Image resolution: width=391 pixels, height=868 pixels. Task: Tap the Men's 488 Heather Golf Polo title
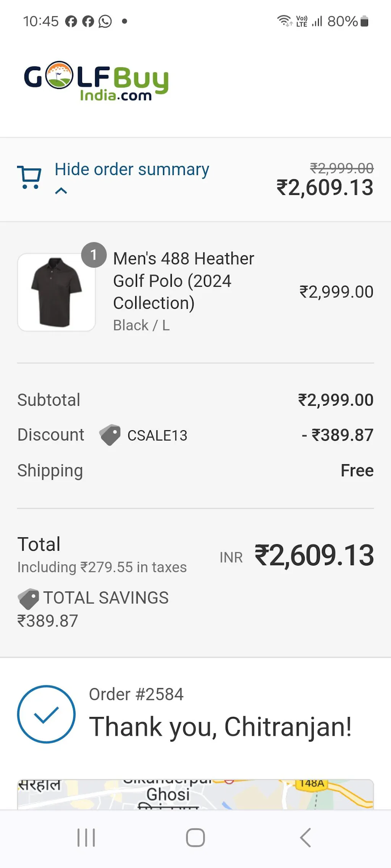click(183, 281)
